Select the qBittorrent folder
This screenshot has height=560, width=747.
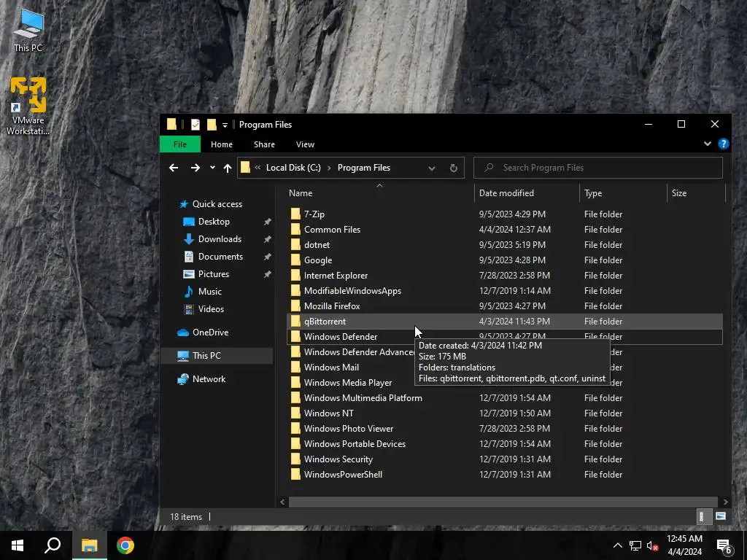coord(505,322)
